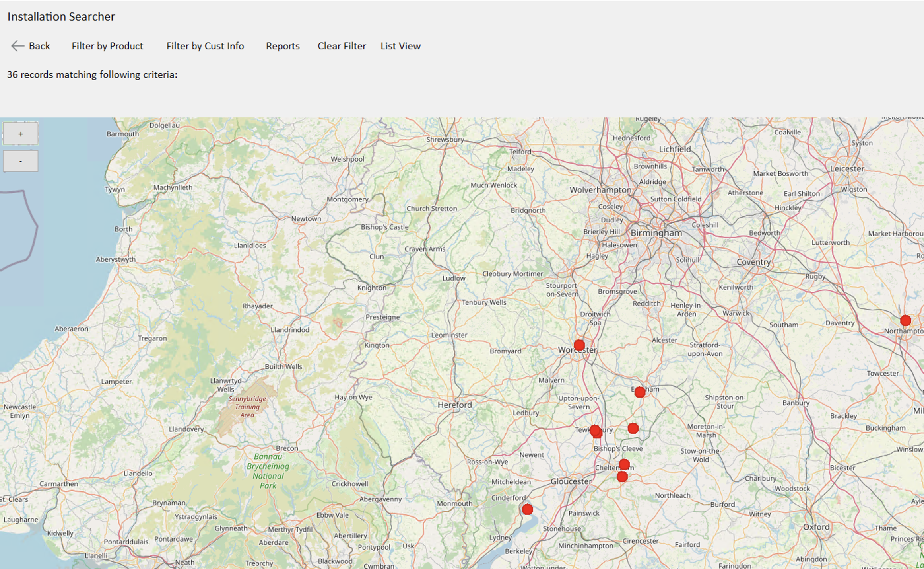
Task: Click the Stratford-upon-Avon label
Action: point(705,349)
